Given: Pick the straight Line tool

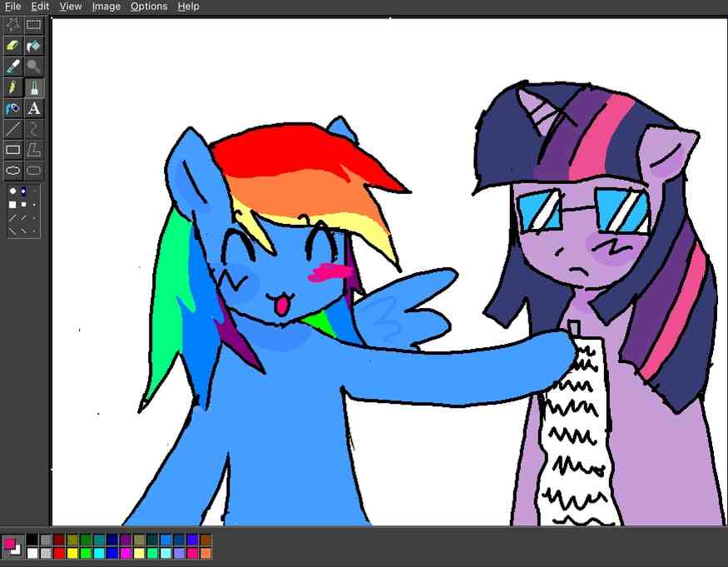Looking at the screenshot, I should [x=13, y=129].
